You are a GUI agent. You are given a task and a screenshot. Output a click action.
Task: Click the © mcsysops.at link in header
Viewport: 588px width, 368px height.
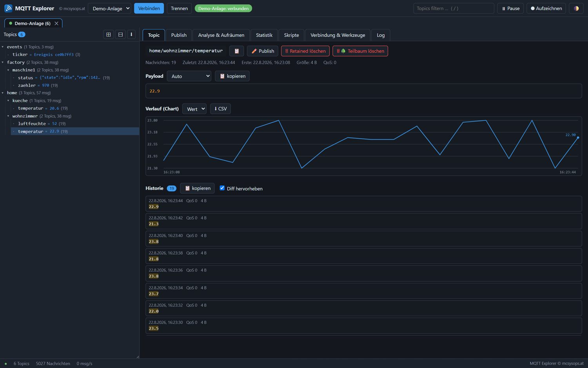[72, 9]
